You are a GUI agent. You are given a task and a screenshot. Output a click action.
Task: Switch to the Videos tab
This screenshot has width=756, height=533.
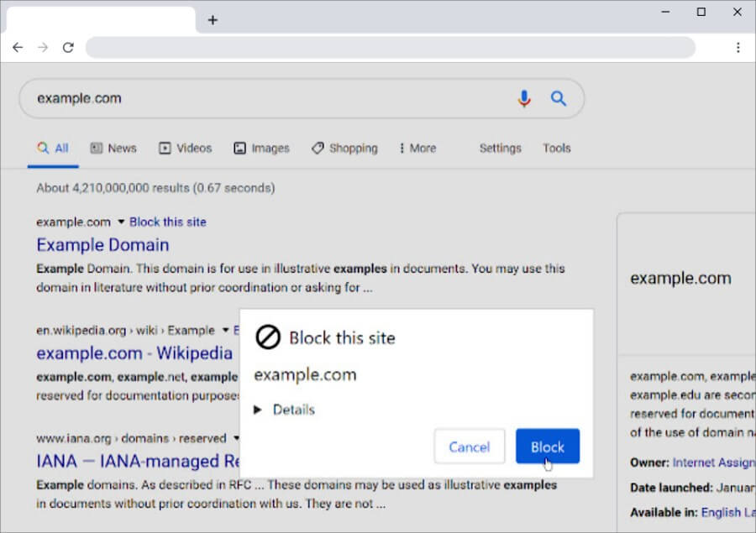pyautogui.click(x=185, y=149)
